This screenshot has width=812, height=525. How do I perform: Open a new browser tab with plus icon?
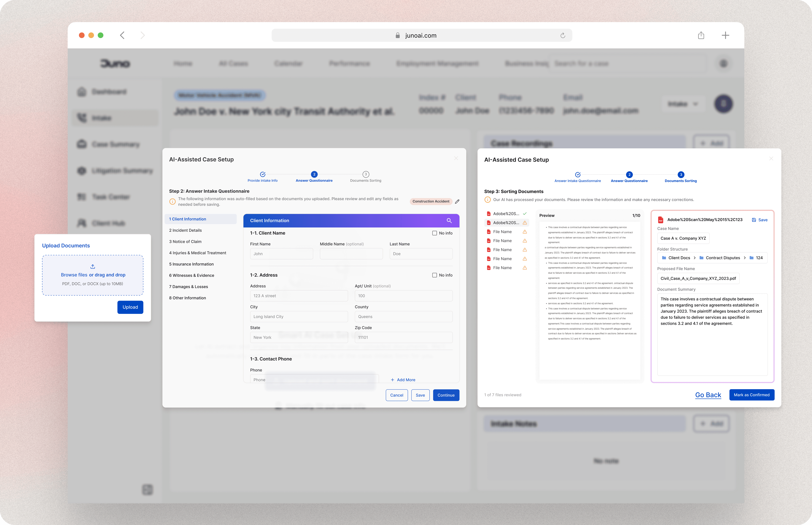725,35
